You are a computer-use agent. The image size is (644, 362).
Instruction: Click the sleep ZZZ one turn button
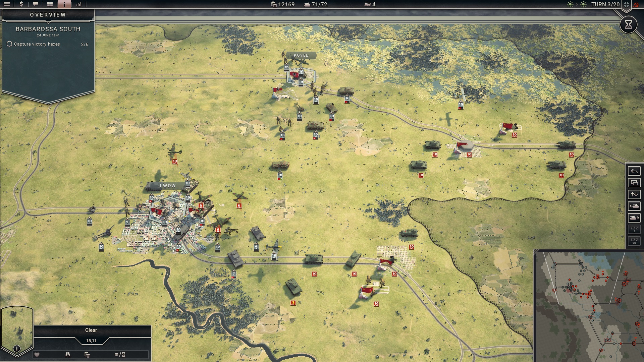634,229
